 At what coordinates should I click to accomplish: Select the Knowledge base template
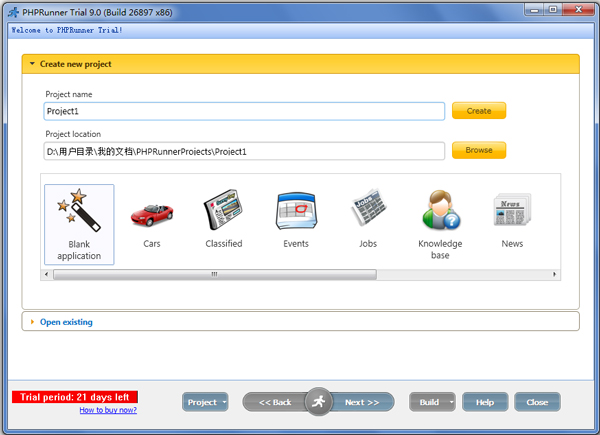tap(440, 210)
